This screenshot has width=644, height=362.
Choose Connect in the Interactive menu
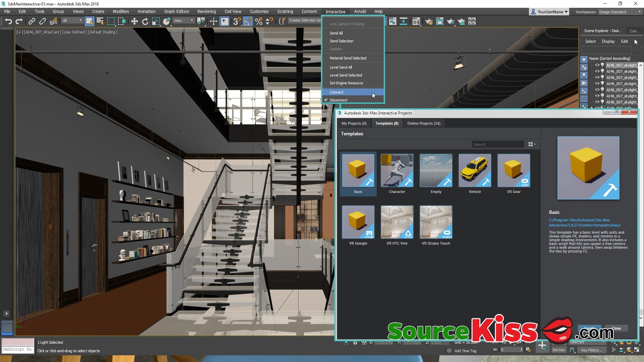point(353,92)
